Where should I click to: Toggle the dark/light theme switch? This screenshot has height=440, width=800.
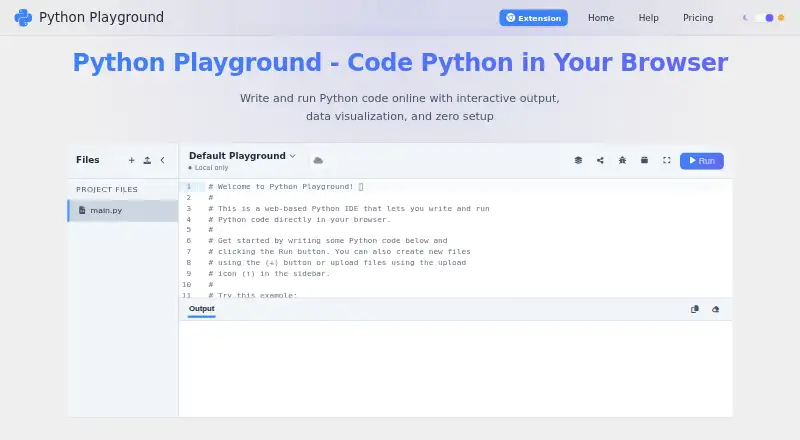click(764, 18)
